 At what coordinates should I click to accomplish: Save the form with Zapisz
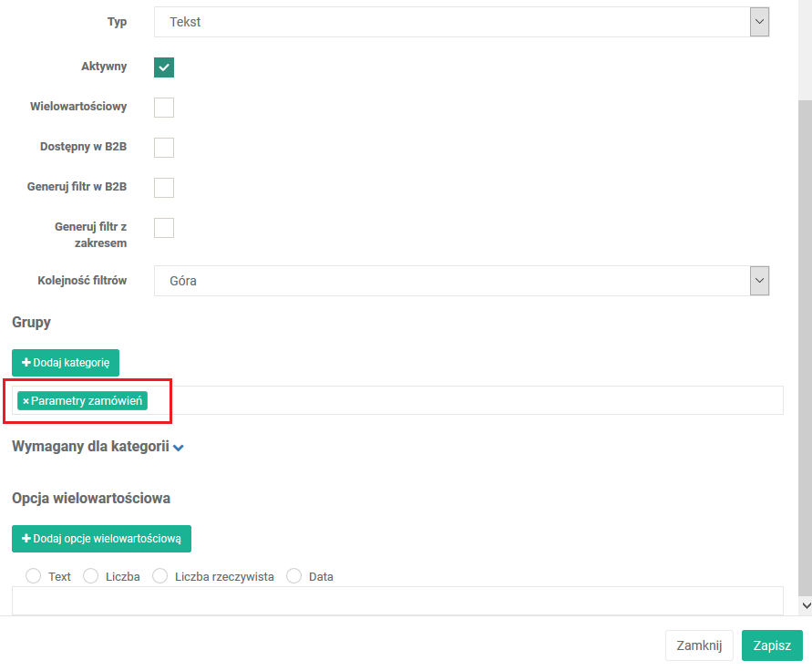point(772,645)
